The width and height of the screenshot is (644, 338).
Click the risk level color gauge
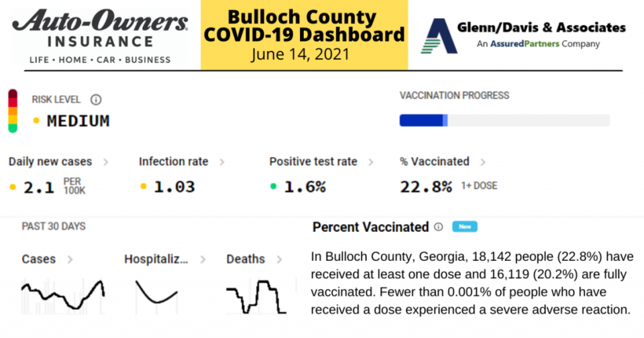(13, 111)
